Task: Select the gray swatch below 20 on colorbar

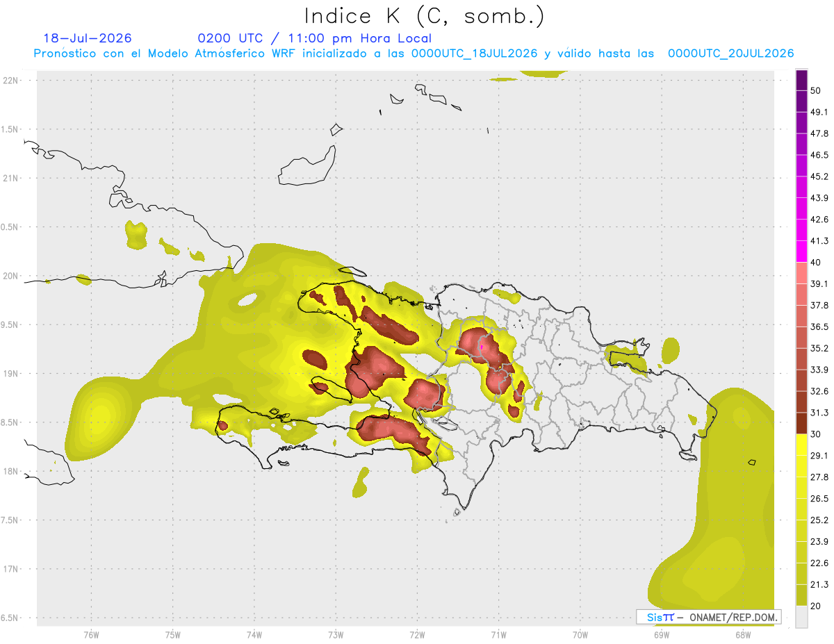Action: 801,616
